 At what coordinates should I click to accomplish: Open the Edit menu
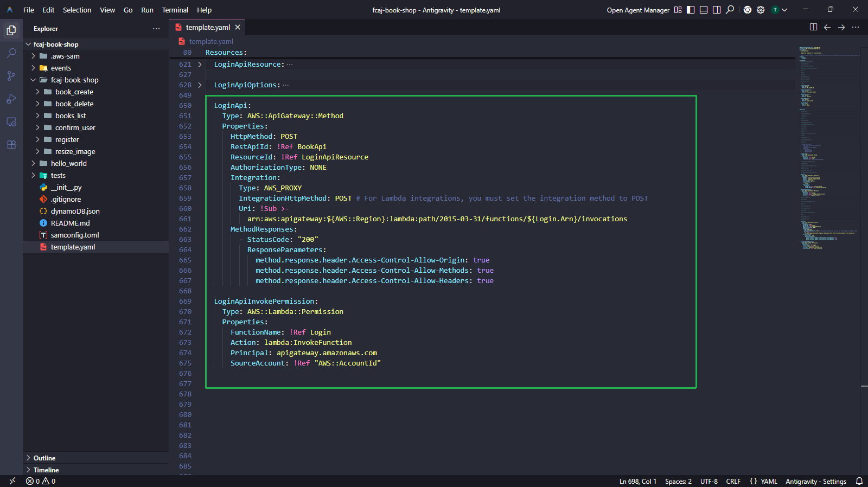49,10
